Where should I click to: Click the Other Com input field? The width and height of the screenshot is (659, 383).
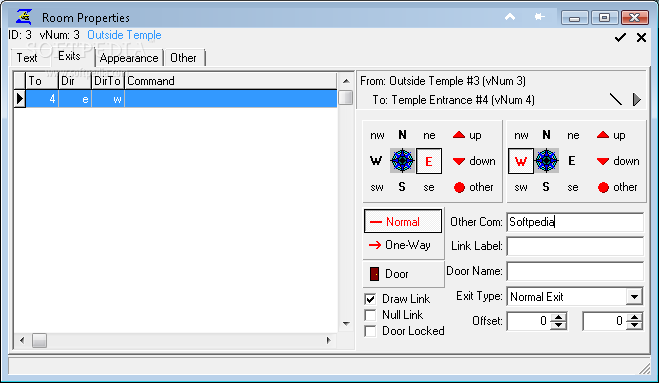click(575, 222)
